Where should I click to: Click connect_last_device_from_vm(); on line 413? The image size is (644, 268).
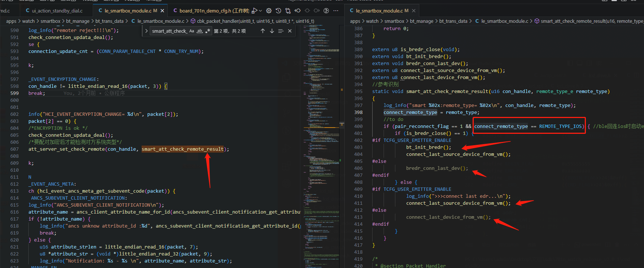448,217
